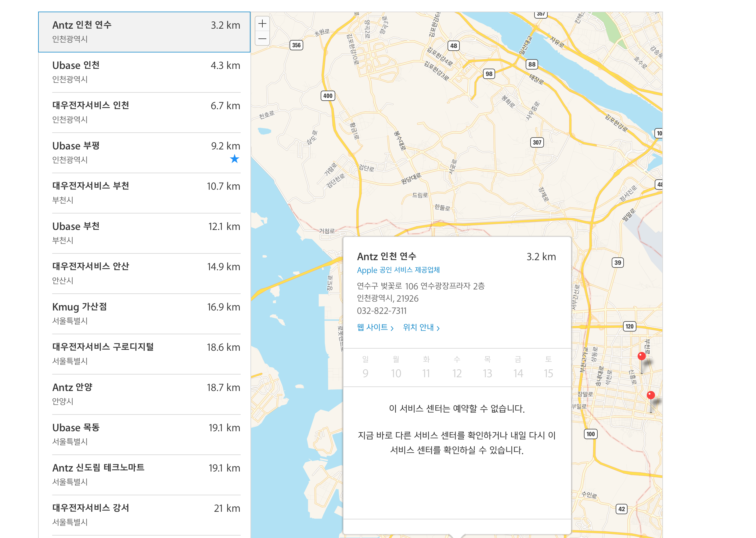Zoom out on the map

pos(262,39)
